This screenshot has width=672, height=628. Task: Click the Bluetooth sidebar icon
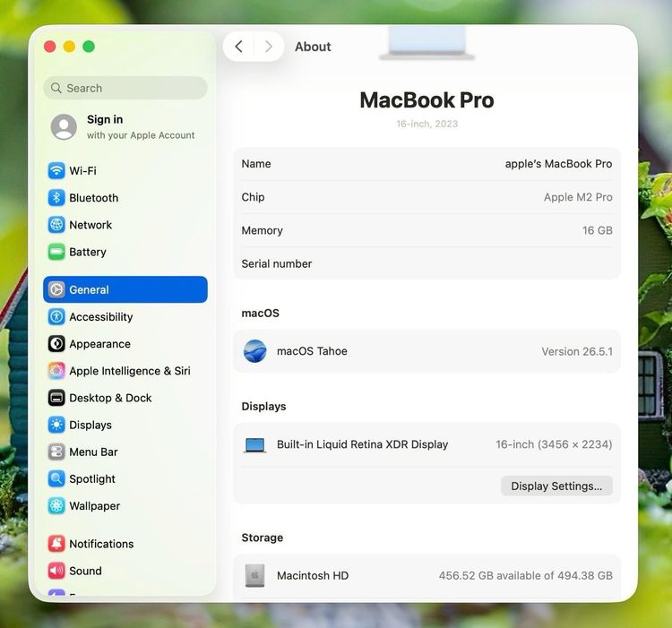coord(56,197)
